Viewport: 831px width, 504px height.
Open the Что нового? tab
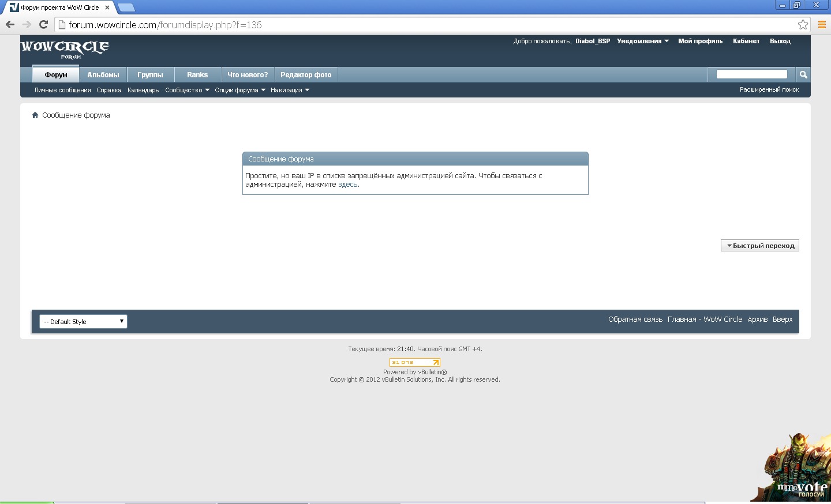(x=248, y=74)
